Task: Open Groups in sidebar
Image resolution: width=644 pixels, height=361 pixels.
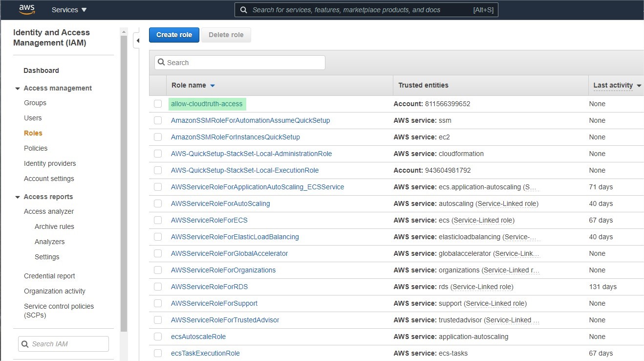Action: point(35,103)
